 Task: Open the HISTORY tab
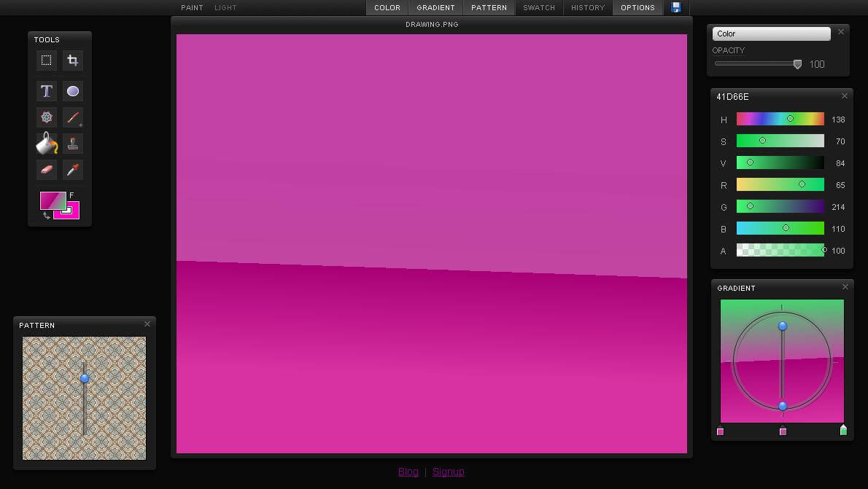point(587,7)
